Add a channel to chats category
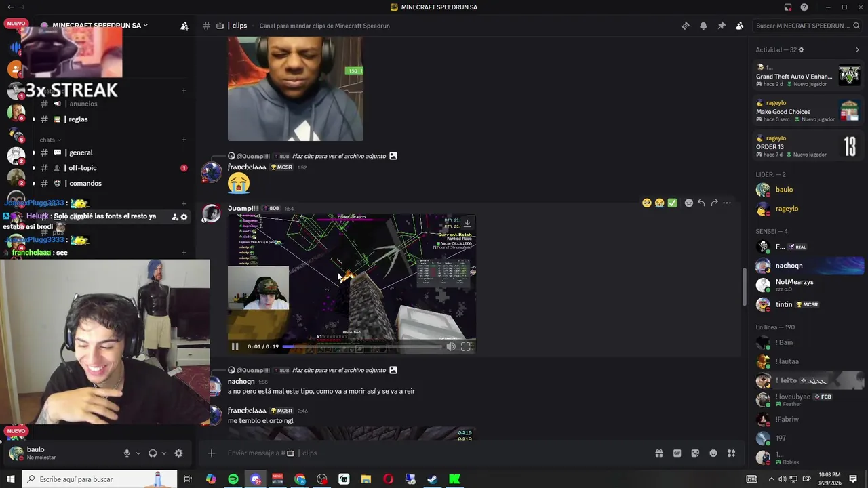Image resolution: width=868 pixels, height=488 pixels. (x=184, y=140)
